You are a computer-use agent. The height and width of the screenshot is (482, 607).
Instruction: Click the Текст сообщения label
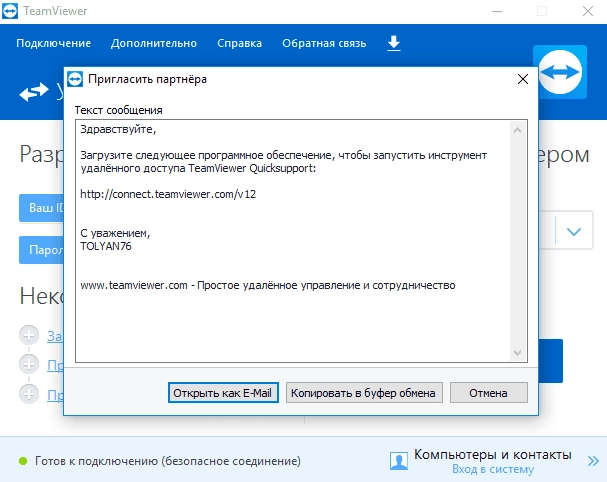[118, 110]
